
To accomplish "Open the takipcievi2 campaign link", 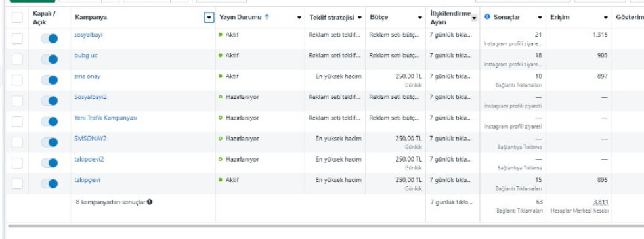I will (x=89, y=159).
